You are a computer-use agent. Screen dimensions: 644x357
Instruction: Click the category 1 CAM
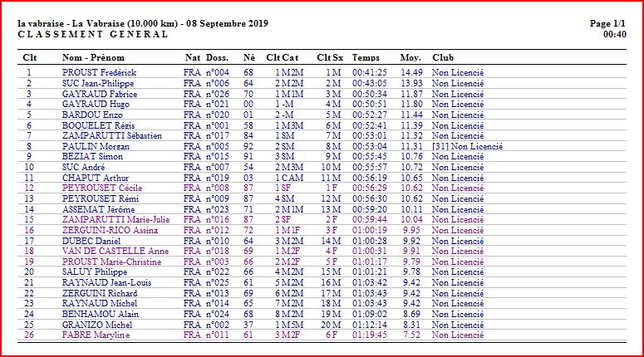click(289, 178)
